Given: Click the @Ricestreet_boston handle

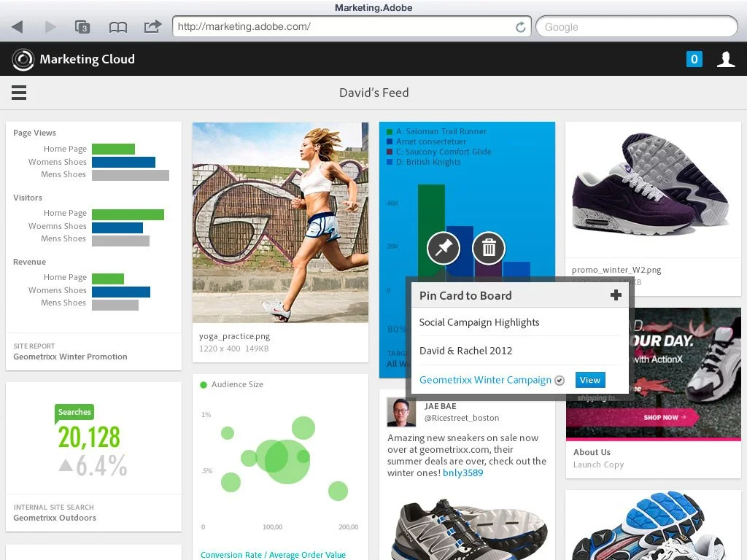Looking at the screenshot, I should point(462,418).
